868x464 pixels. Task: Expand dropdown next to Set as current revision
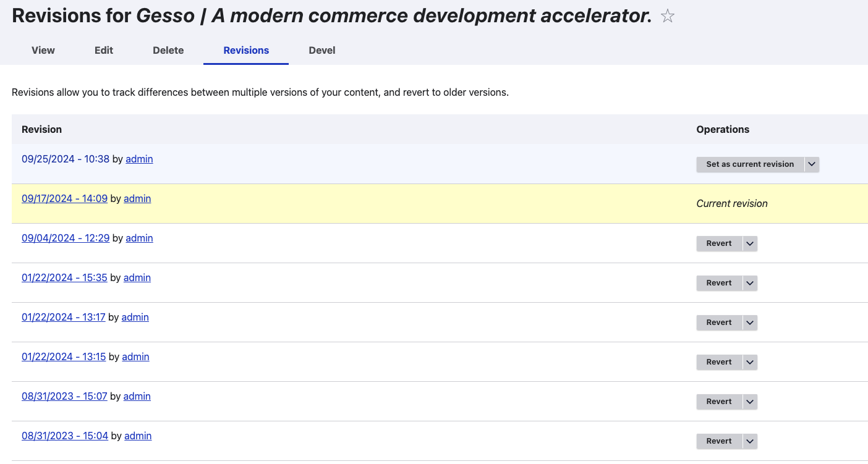(812, 164)
